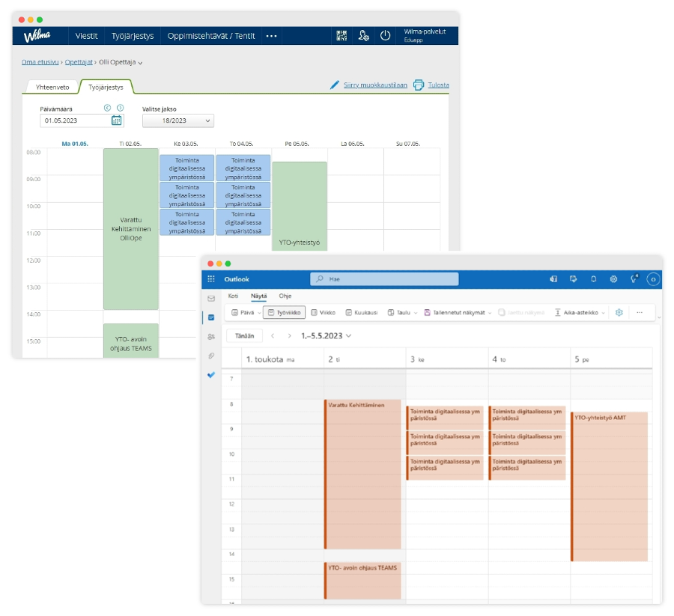Switch to the Yhteenveto tab in Wilma
The width and height of the screenshot is (674, 616).
(52, 88)
